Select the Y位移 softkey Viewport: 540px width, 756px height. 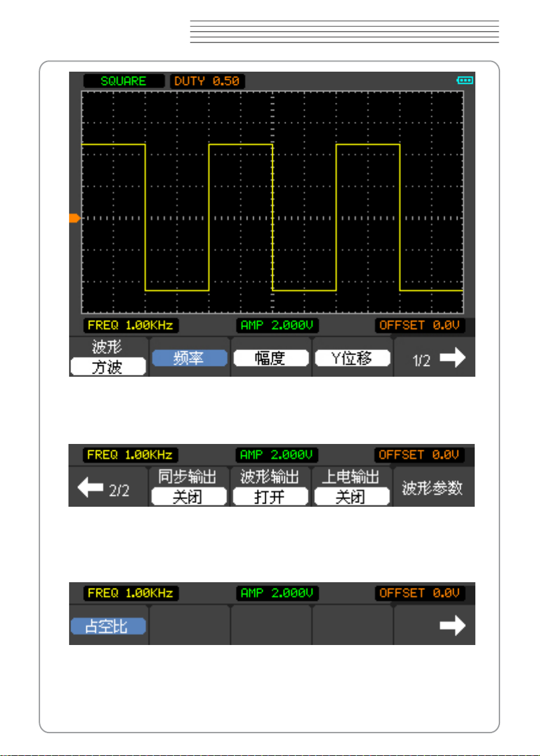pos(352,358)
